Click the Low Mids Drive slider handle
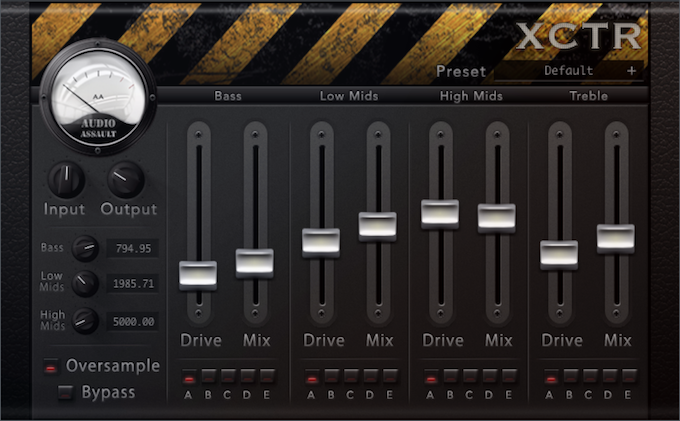The image size is (680, 421). pos(321,243)
